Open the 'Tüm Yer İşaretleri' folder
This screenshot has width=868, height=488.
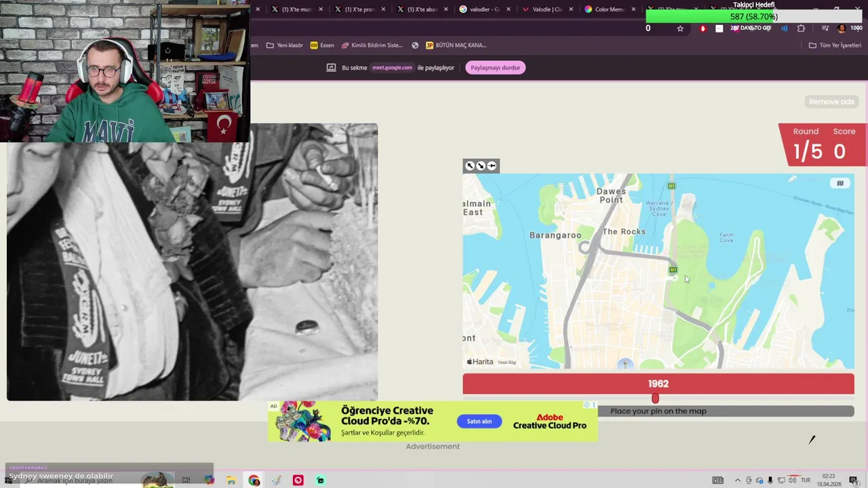click(835, 45)
